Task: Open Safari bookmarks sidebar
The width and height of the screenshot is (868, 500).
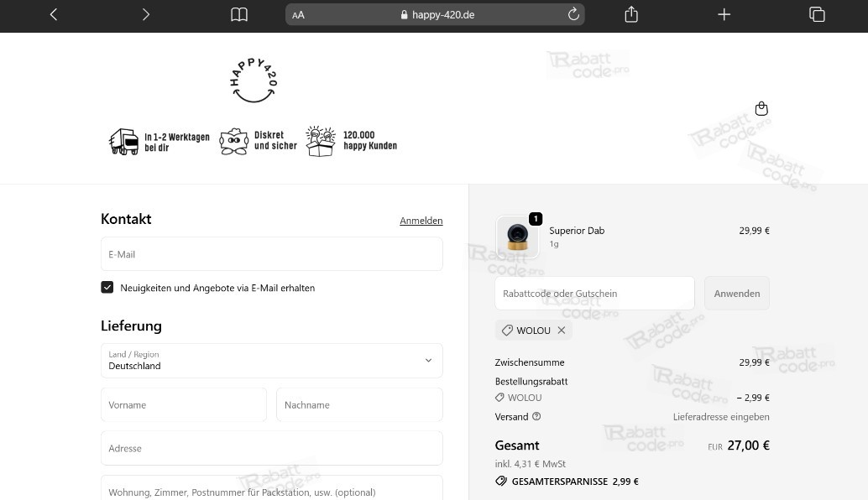Action: [238, 14]
